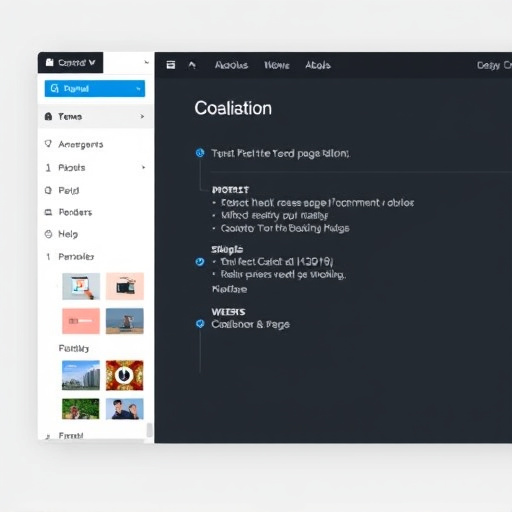512x512 pixels.
Task: Open first thumbnail under Pemoiler with pointer
Action: coord(81,286)
